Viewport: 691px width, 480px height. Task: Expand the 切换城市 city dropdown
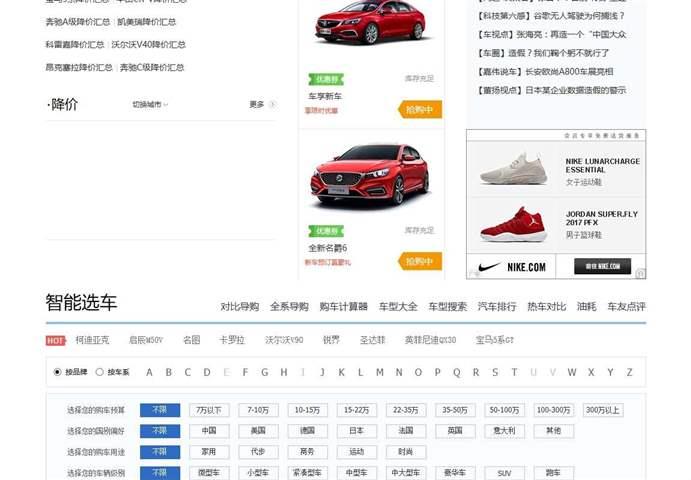150,104
